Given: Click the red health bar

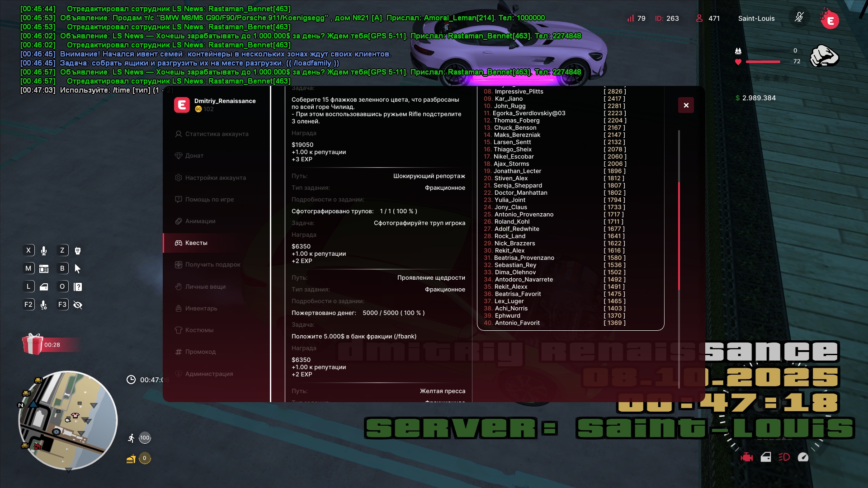Looking at the screenshot, I should 763,61.
